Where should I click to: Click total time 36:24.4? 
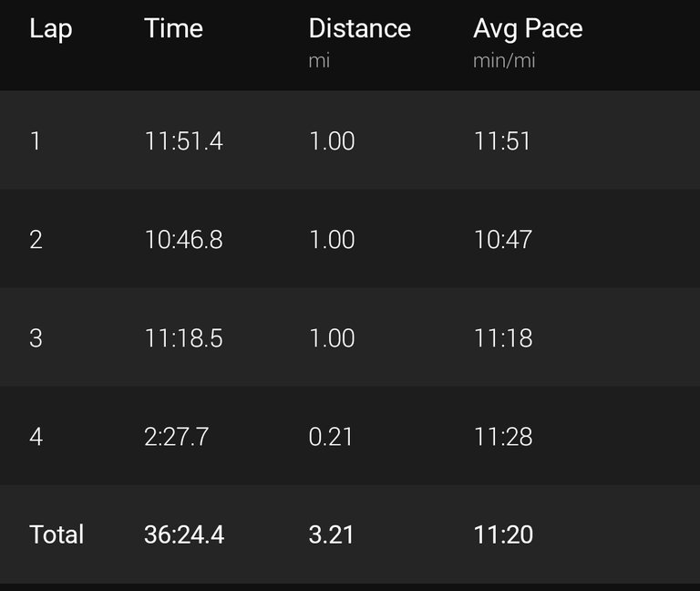point(184,534)
